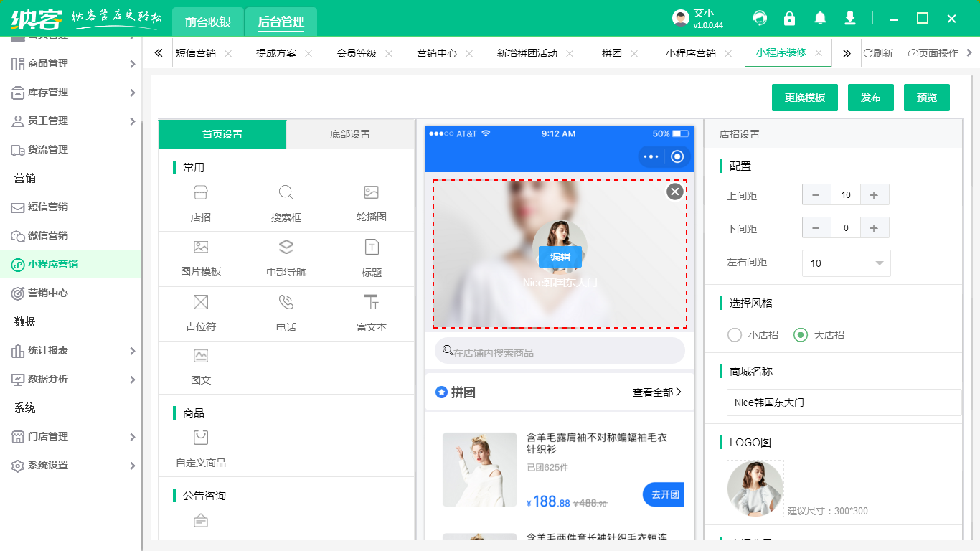Expand 系统设置 sidebar menu
This screenshot has height=551, width=980.
70,465
